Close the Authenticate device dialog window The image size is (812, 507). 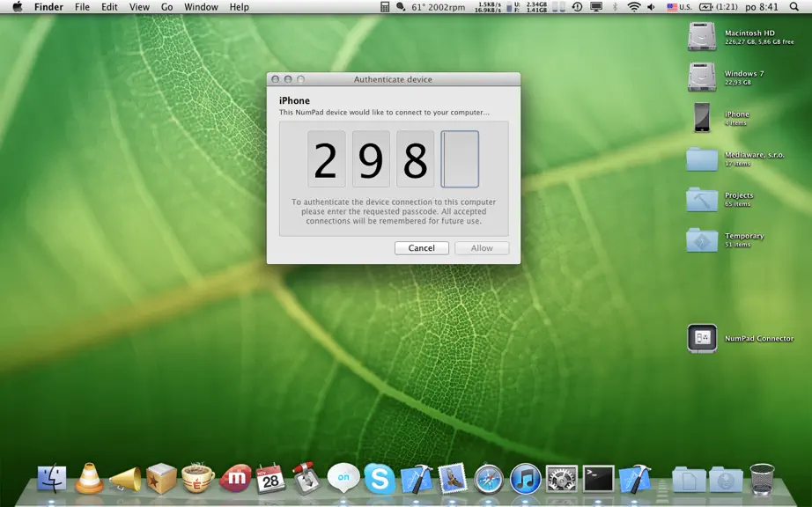coord(276,79)
